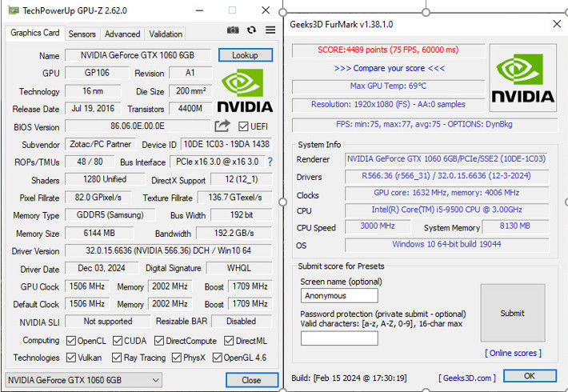
Task: Click the Pixel Fillrate 82.0 GPixel/s field
Action: click(98, 198)
